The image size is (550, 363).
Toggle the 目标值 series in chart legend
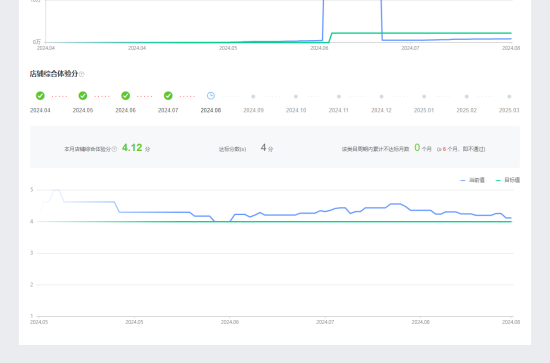(x=508, y=180)
